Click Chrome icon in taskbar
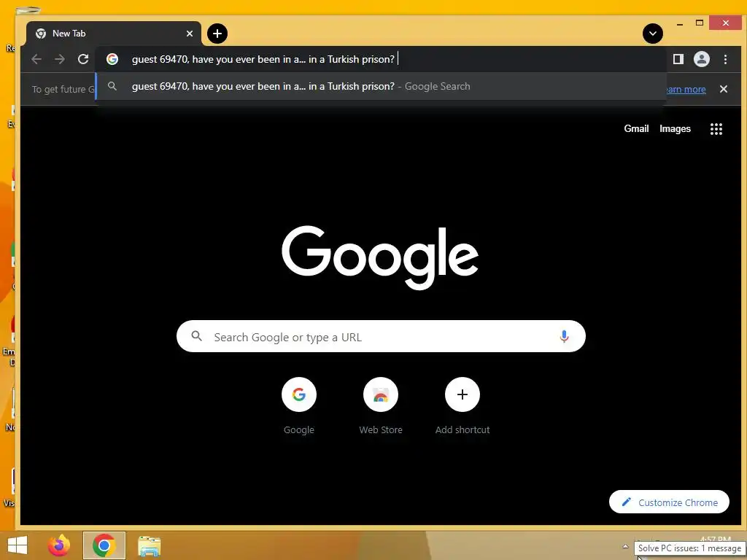 pos(104,545)
